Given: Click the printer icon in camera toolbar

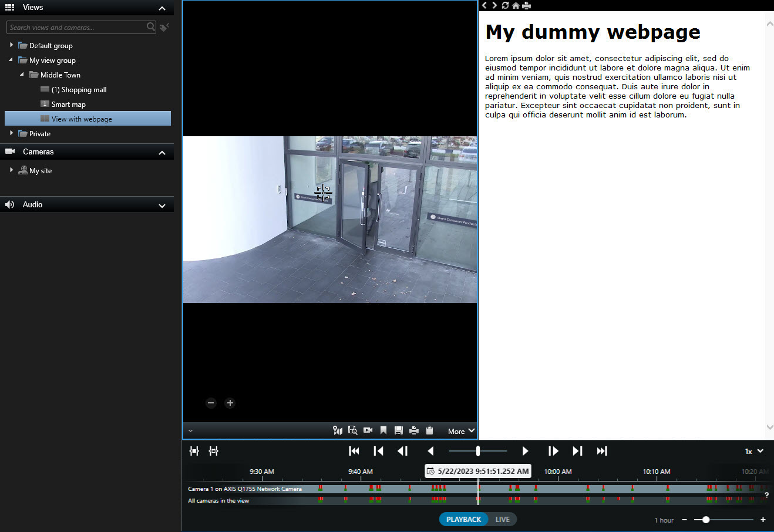Looking at the screenshot, I should [414, 430].
